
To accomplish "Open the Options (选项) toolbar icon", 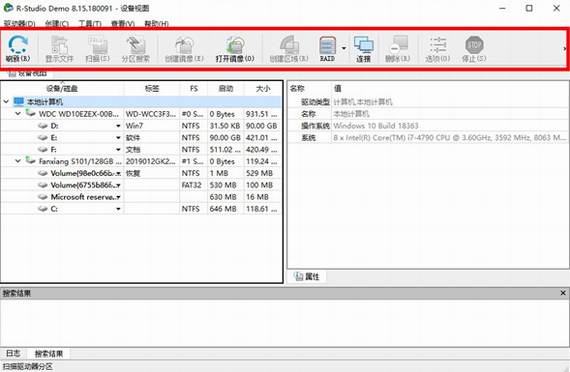I will tap(438, 48).
